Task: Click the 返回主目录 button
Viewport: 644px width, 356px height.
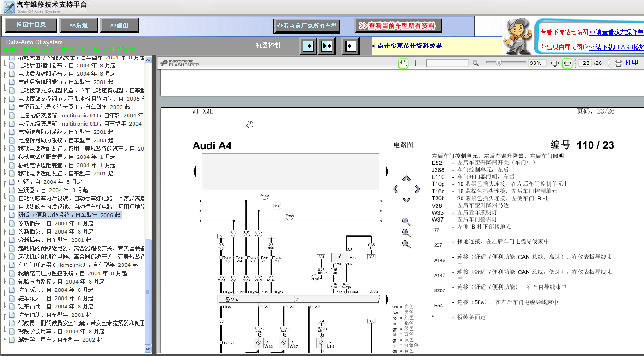Action: coord(31,25)
